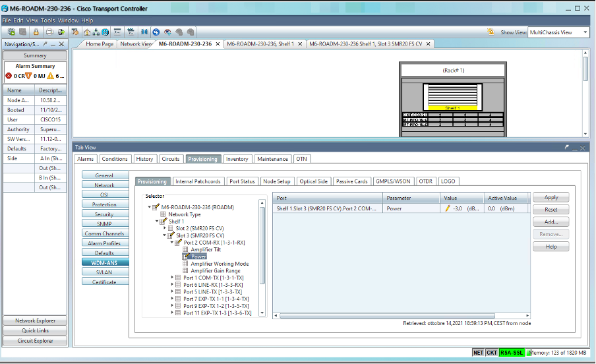Image resolution: width=596 pixels, height=364 pixels.
Task: Undock the Tab View panel
Action: point(567,147)
